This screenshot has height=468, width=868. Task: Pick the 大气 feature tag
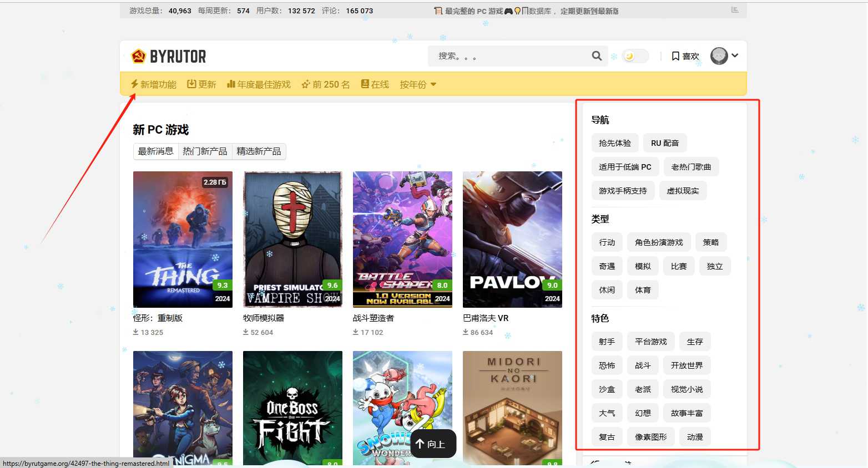click(x=607, y=413)
